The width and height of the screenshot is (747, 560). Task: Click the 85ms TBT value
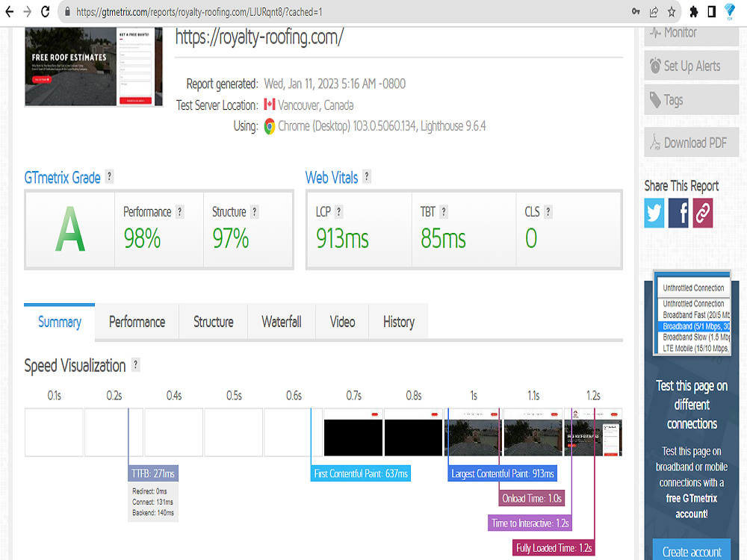(443, 239)
